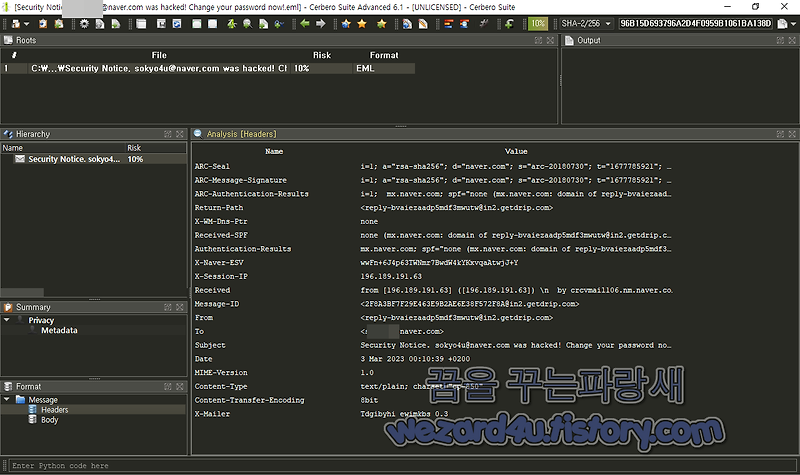
Task: Collapse the Privacy node in Summary
Action: (7, 320)
